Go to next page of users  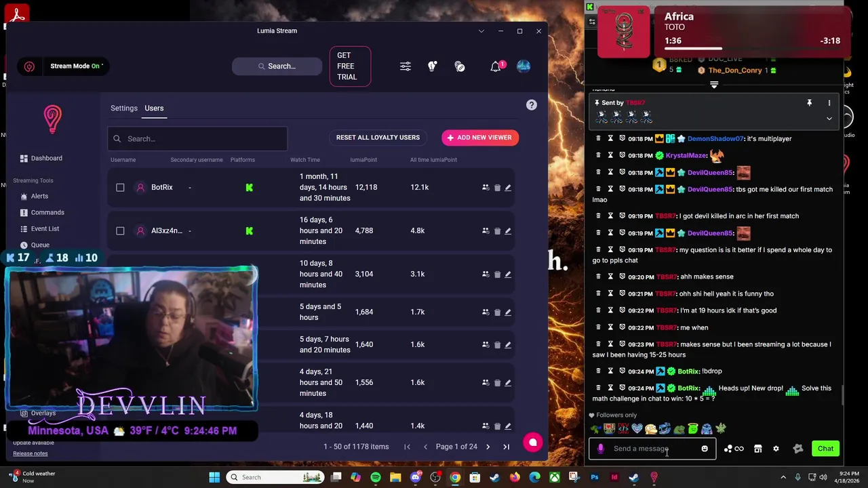pyautogui.click(x=488, y=447)
